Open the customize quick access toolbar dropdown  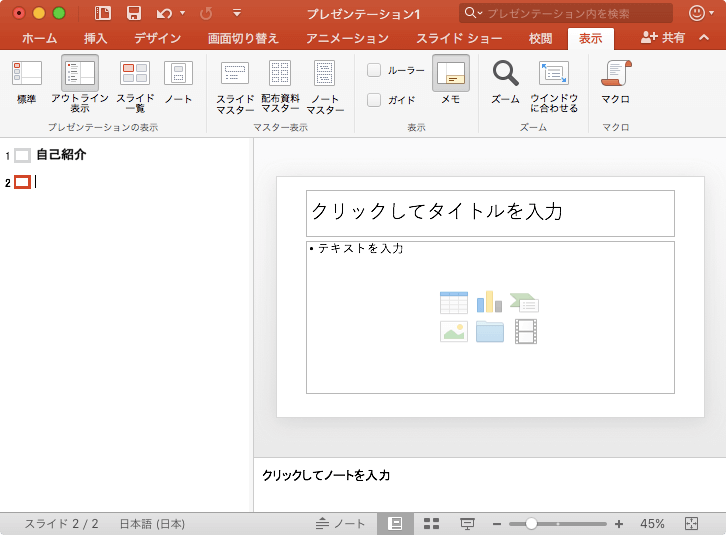pyautogui.click(x=237, y=13)
